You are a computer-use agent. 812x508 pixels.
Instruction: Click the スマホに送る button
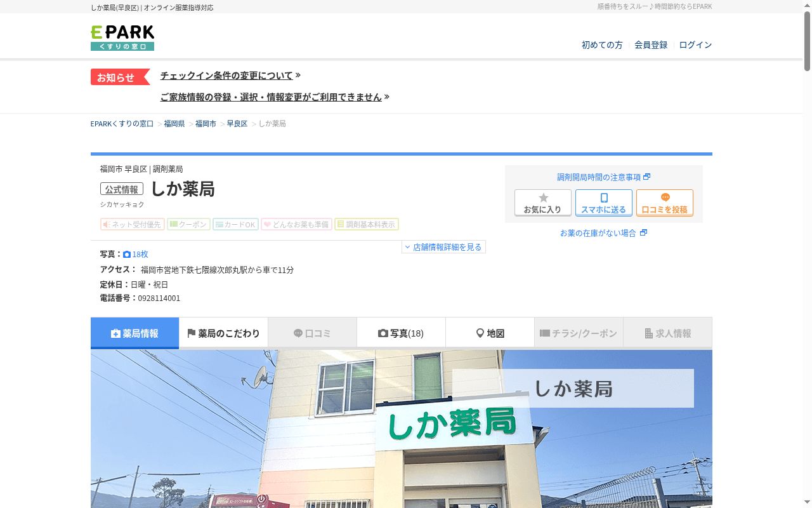click(x=604, y=203)
